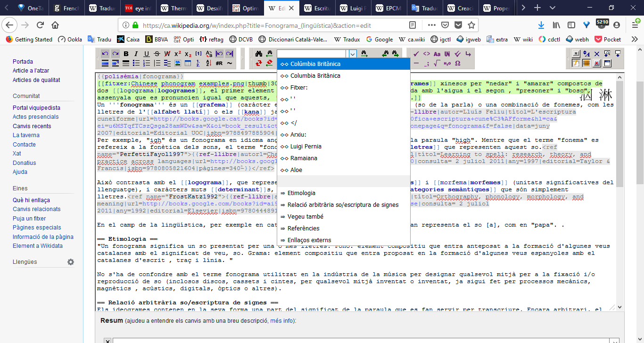Choose 'Vegeu també' in the dropdown list
Viewport: 644px width, 343px height.
coord(303,217)
